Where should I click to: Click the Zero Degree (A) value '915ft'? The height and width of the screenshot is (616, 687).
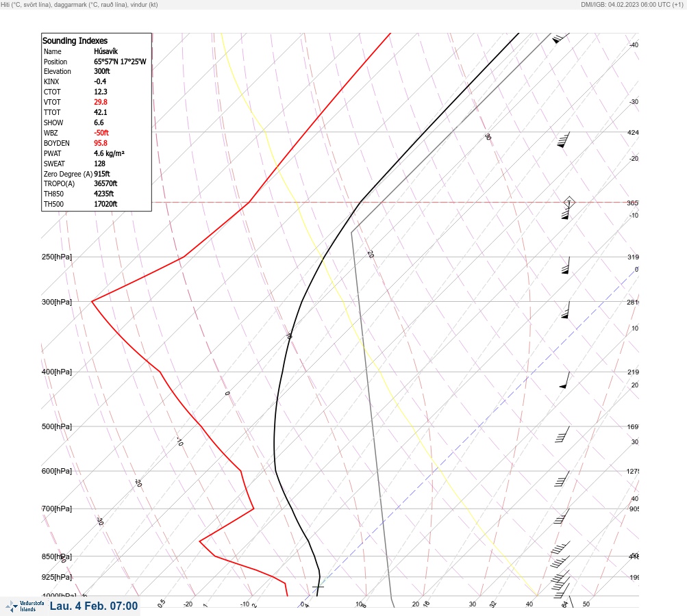[x=101, y=174]
